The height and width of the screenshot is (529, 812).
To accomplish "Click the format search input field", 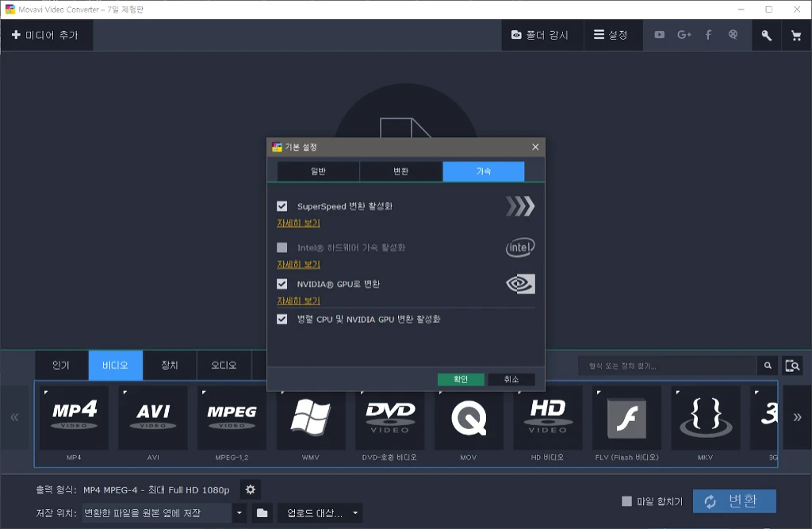I will (x=666, y=366).
